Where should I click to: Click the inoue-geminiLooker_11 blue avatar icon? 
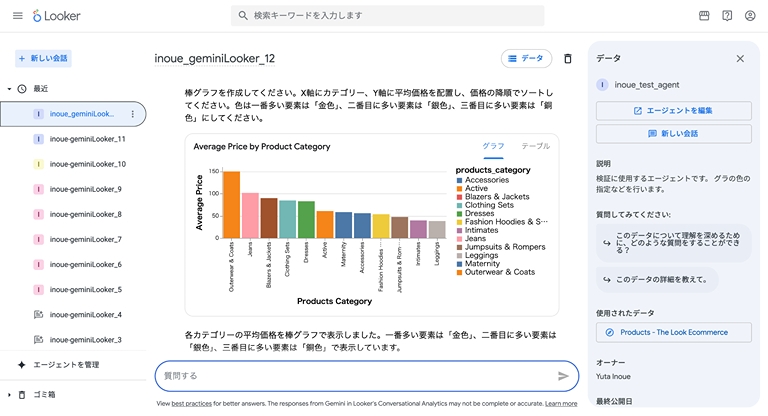click(x=38, y=139)
